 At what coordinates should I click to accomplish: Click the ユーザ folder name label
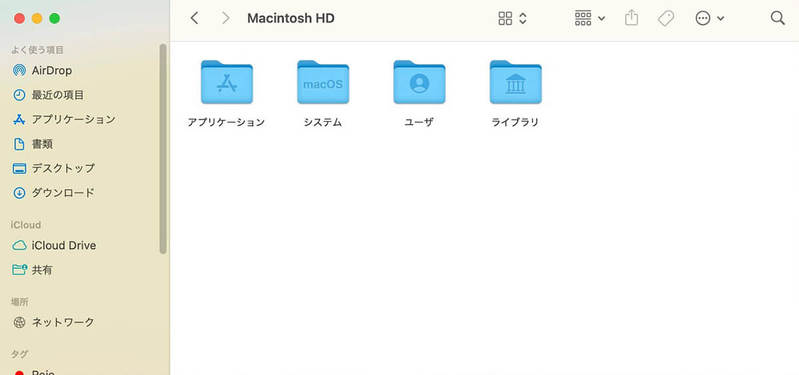pyautogui.click(x=419, y=122)
